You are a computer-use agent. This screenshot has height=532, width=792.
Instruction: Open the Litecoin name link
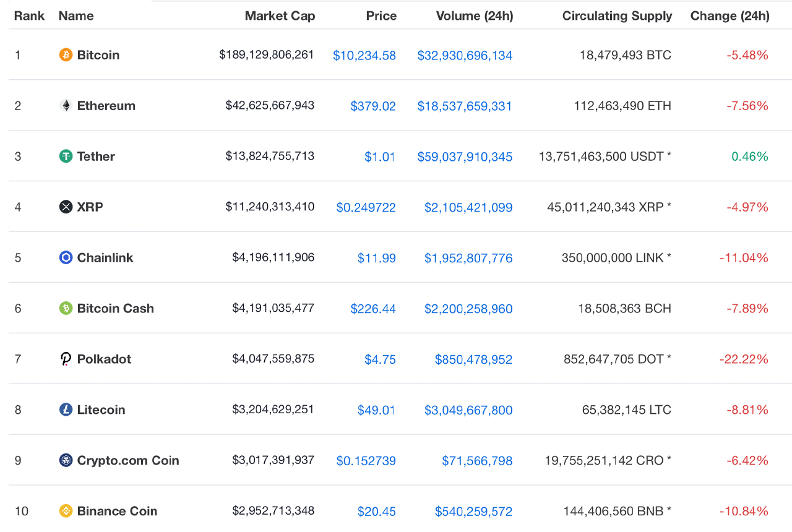point(101,410)
